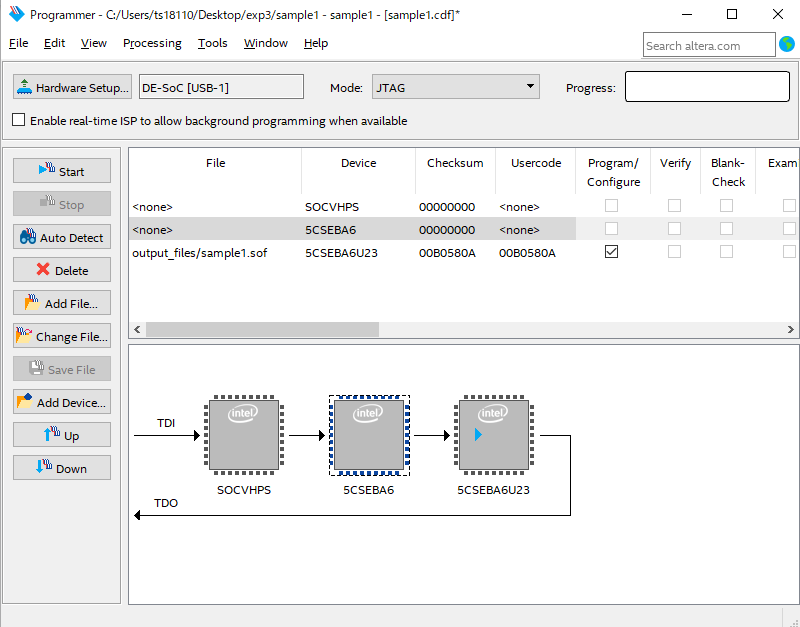
Task: Open the Edit menu
Action: point(54,43)
